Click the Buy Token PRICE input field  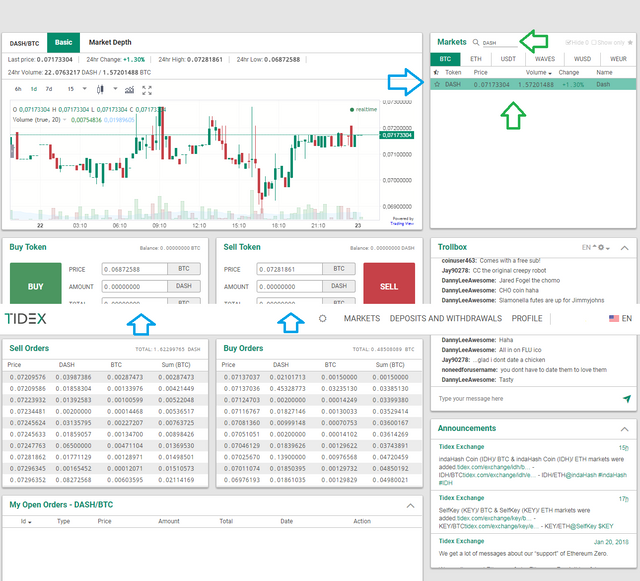tap(135, 269)
